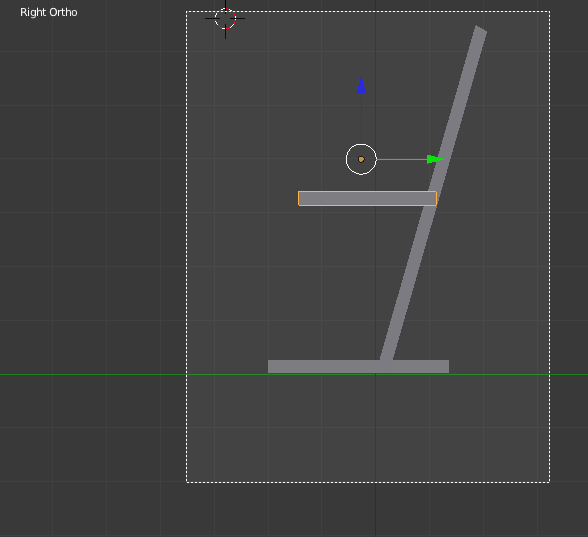Click the dashed selection box's top-right corner
The image size is (588, 537).
tap(550, 11)
